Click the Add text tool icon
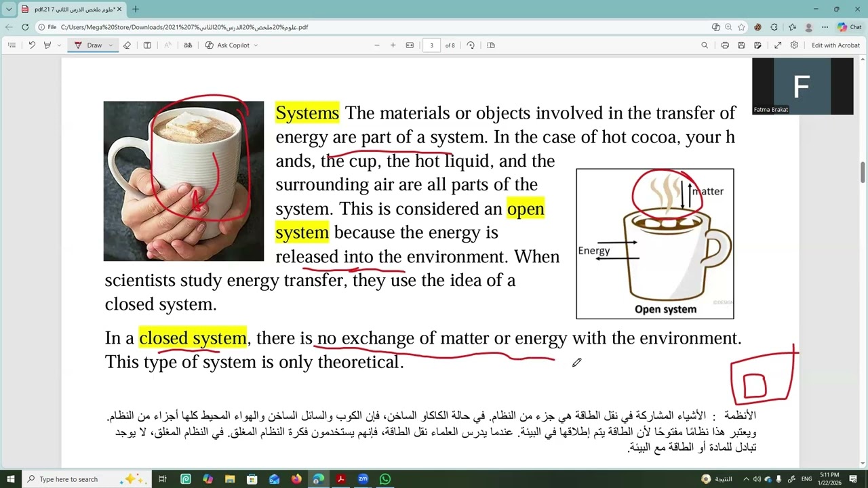Viewport: 868px width, 488px height. [147, 45]
